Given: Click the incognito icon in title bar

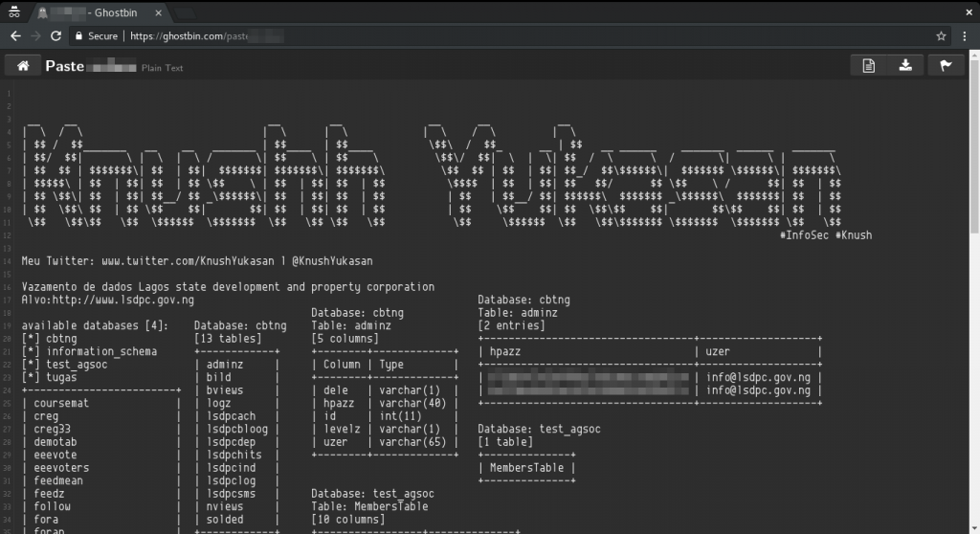Looking at the screenshot, I should 13,12.
